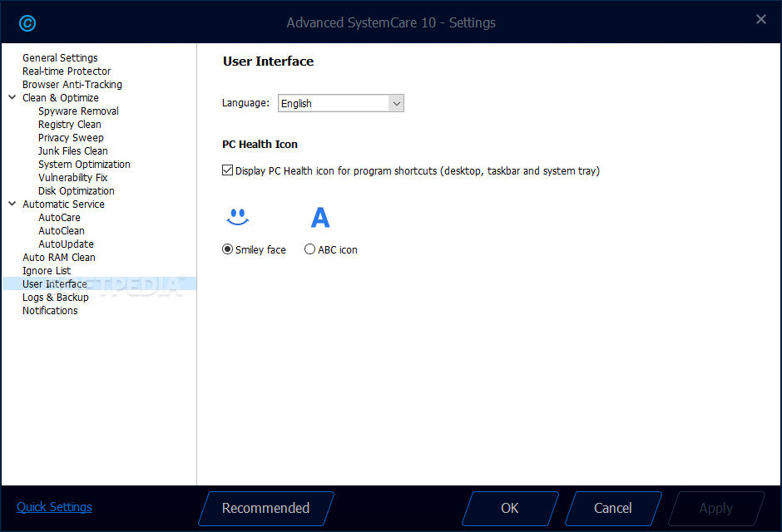Open Junk Files Clean settings
The image size is (782, 532).
tap(73, 151)
